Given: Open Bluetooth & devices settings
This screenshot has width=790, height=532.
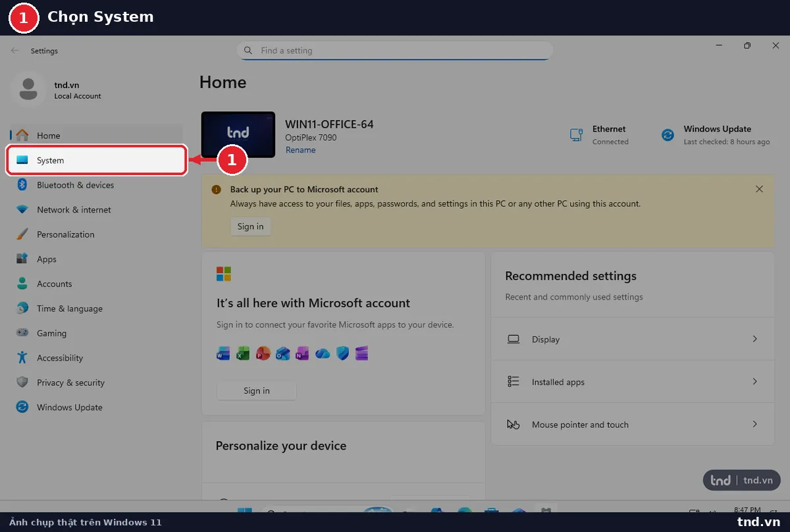Looking at the screenshot, I should tap(96, 185).
